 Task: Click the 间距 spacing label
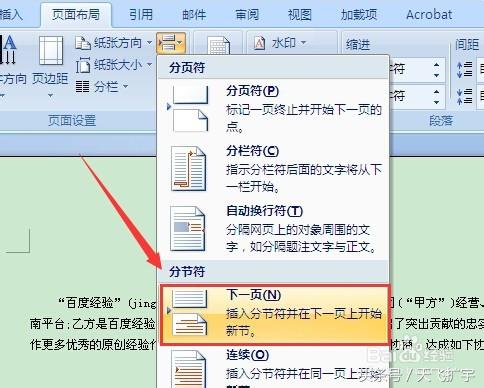[467, 44]
